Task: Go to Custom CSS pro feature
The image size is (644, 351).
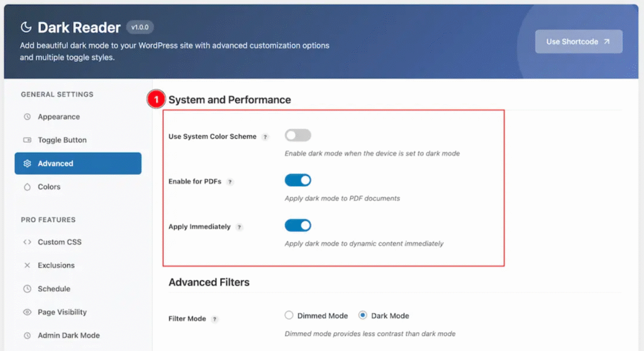Action: (78, 242)
